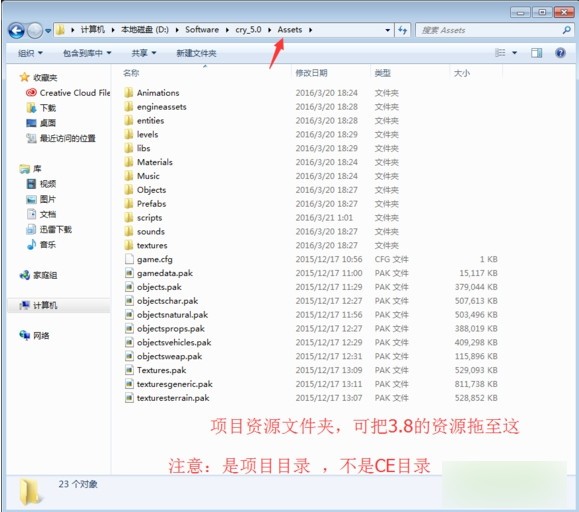Select the Animations folder icon
This screenshot has height=512, width=579.
click(129, 93)
